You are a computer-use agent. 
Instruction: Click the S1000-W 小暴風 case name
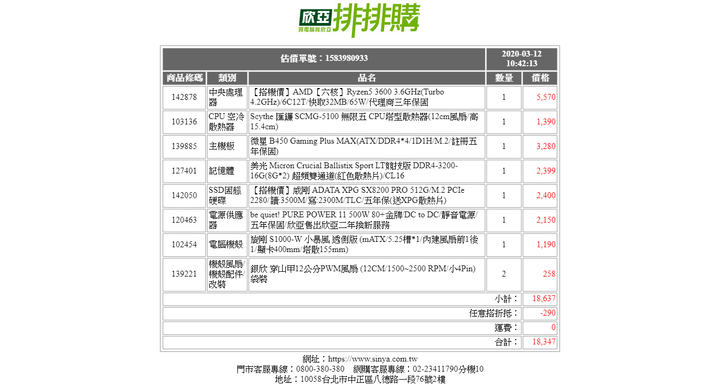click(364, 244)
